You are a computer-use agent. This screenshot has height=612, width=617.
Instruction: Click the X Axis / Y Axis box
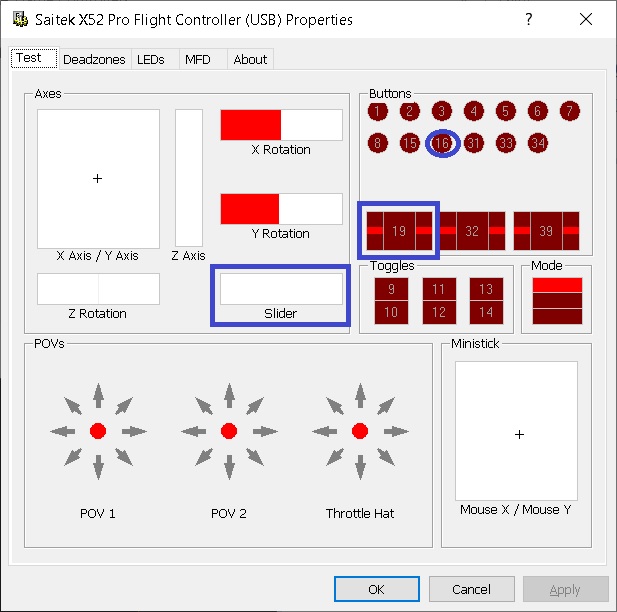pyautogui.click(x=98, y=179)
